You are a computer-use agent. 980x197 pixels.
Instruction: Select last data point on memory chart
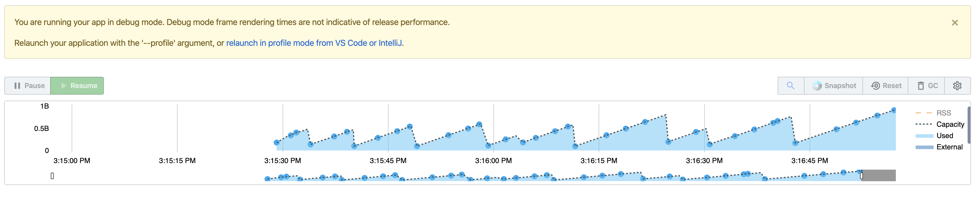coord(894,110)
